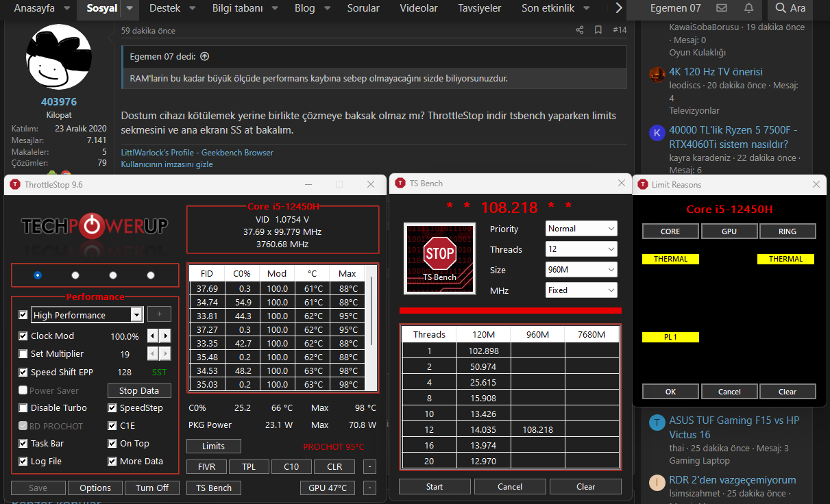
Task: Toggle the Clock Mod checkbox
Action: point(23,336)
